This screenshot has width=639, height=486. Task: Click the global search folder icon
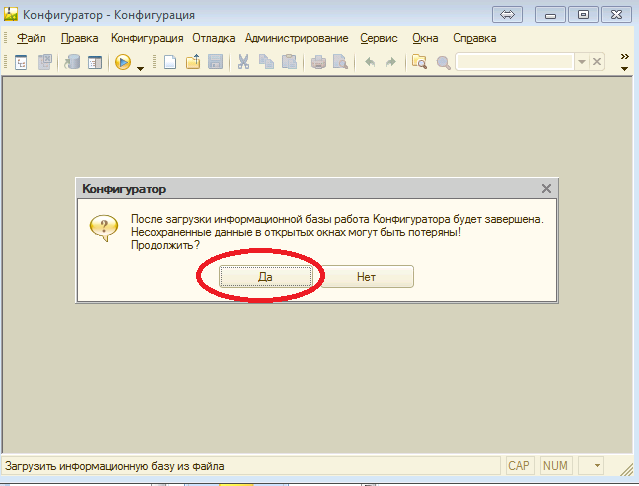[x=419, y=62]
